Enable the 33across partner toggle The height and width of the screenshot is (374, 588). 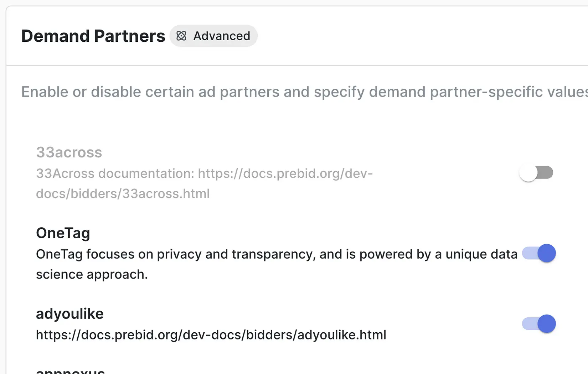pyautogui.click(x=536, y=173)
